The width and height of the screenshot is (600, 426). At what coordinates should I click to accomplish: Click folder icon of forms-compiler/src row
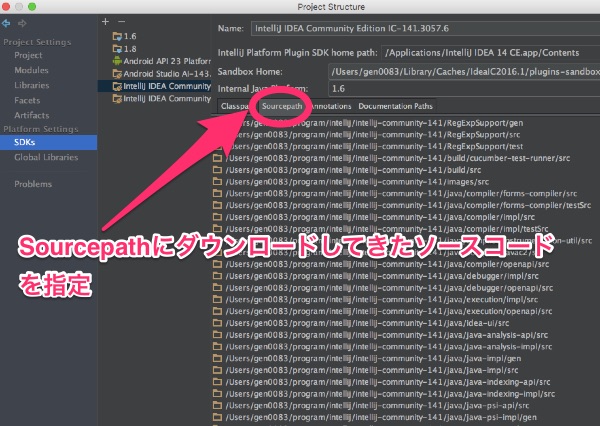click(217, 193)
